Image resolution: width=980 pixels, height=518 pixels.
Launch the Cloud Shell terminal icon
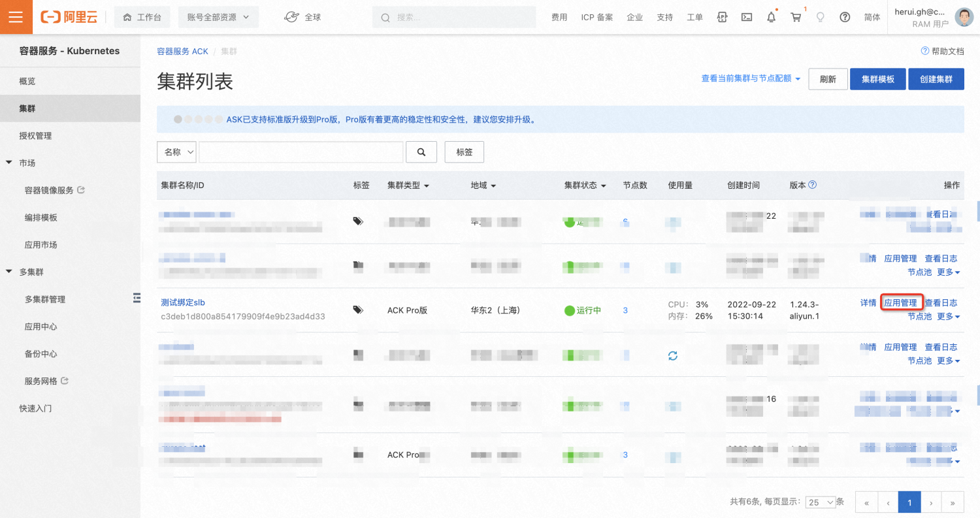[747, 17]
